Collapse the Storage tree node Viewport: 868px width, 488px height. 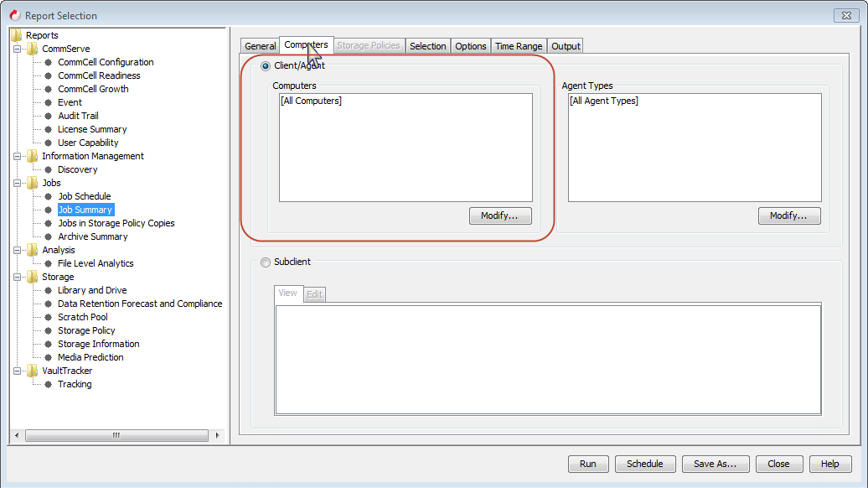click(18, 277)
